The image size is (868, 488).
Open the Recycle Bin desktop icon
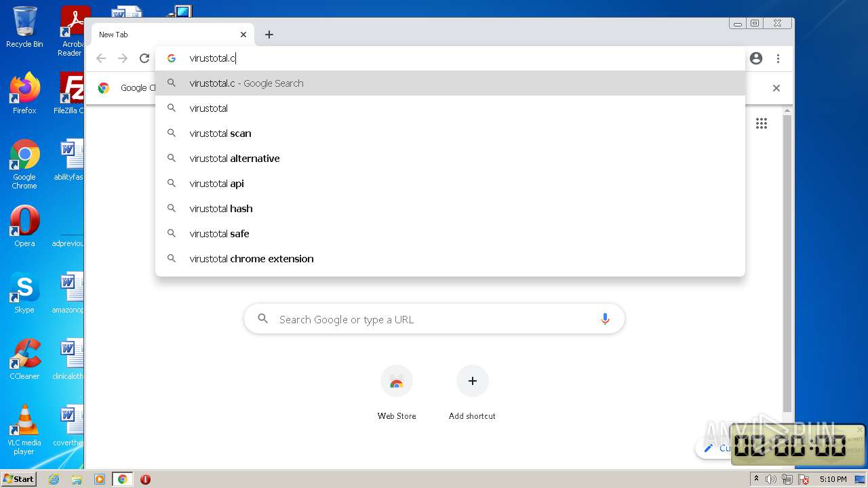pyautogui.click(x=24, y=28)
